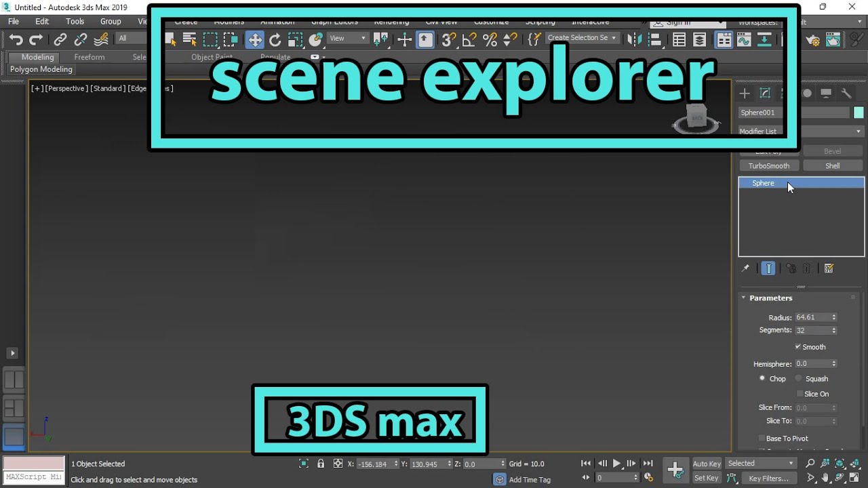Screen dimensions: 868x488
Task: Toggle the Scene Explorer icon
Action: pyautogui.click(x=679, y=40)
